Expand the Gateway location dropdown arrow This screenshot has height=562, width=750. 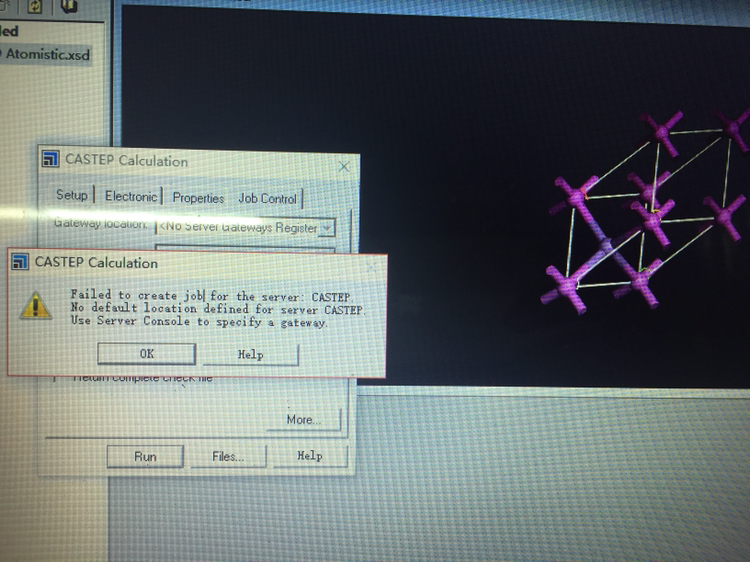327,228
